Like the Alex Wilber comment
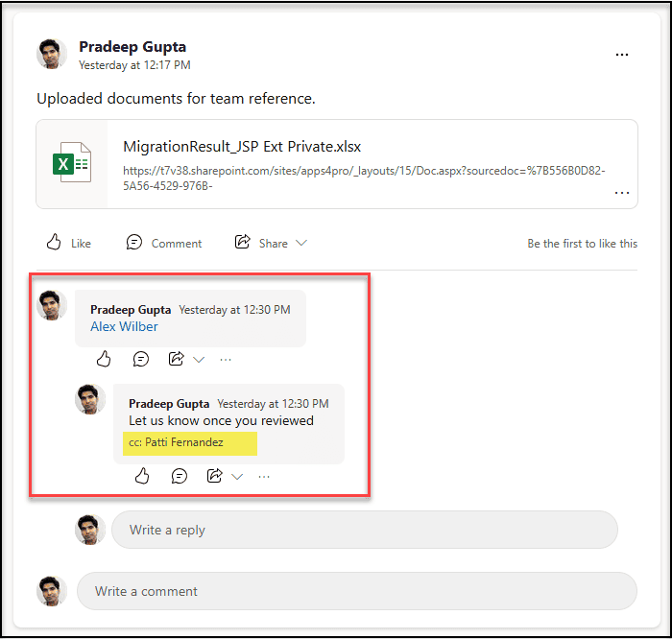 point(104,359)
